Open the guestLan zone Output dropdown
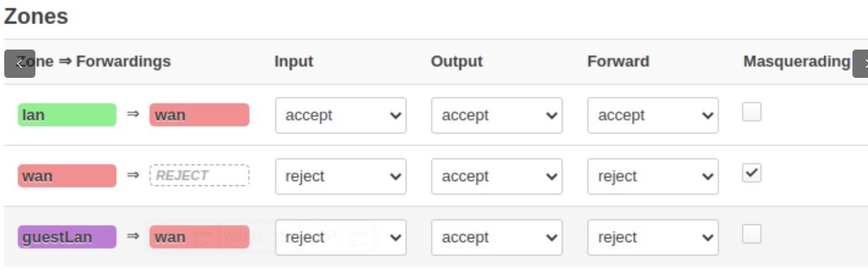The height and width of the screenshot is (276, 868). point(497,237)
